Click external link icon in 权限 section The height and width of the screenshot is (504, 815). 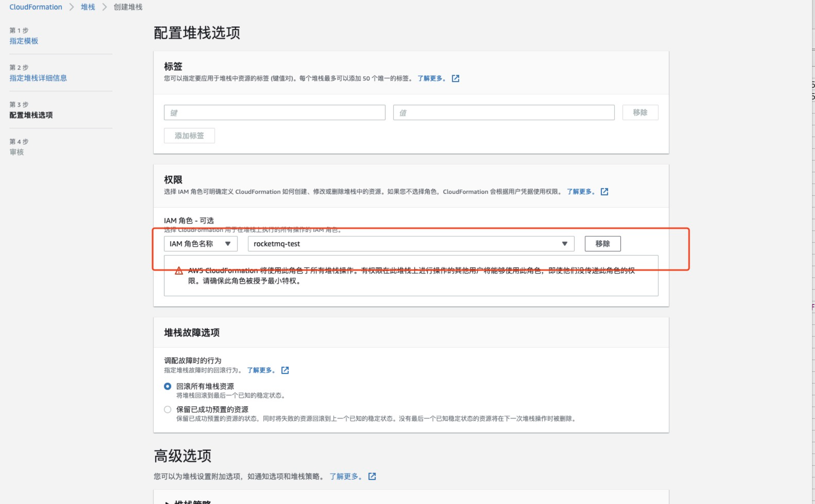click(604, 192)
